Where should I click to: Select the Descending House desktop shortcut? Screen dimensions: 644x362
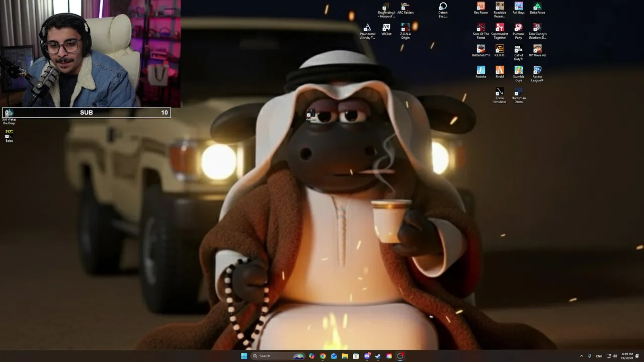coord(386,11)
